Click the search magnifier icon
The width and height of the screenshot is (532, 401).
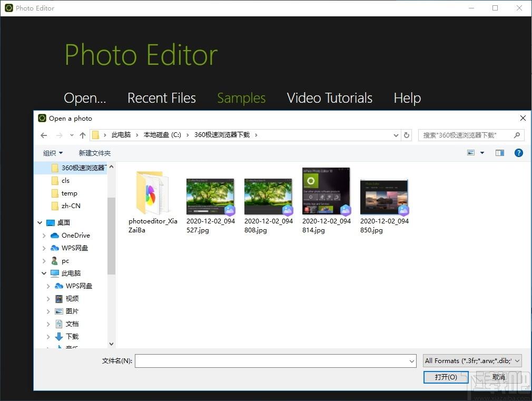[x=517, y=135]
